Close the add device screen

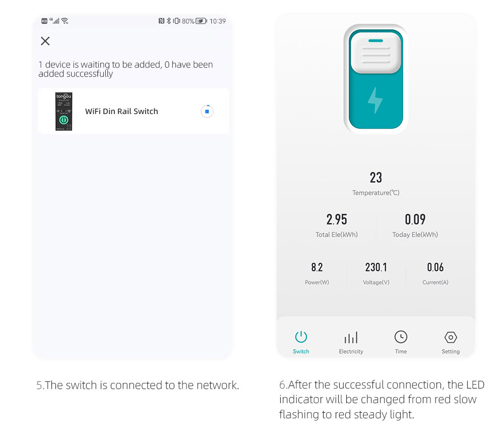[x=45, y=41]
